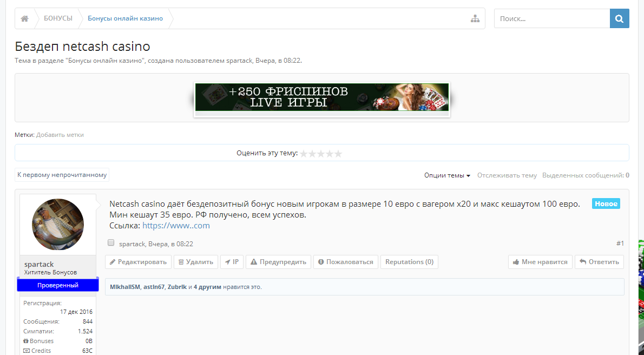Open the sitemap tree icon in breadcrumb
644x355 pixels.
coord(475,18)
